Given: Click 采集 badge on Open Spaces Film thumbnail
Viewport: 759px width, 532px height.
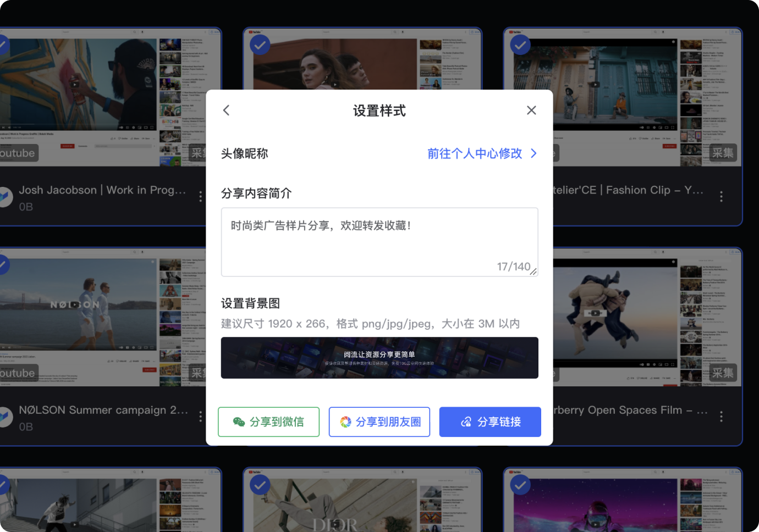Looking at the screenshot, I should [x=723, y=373].
